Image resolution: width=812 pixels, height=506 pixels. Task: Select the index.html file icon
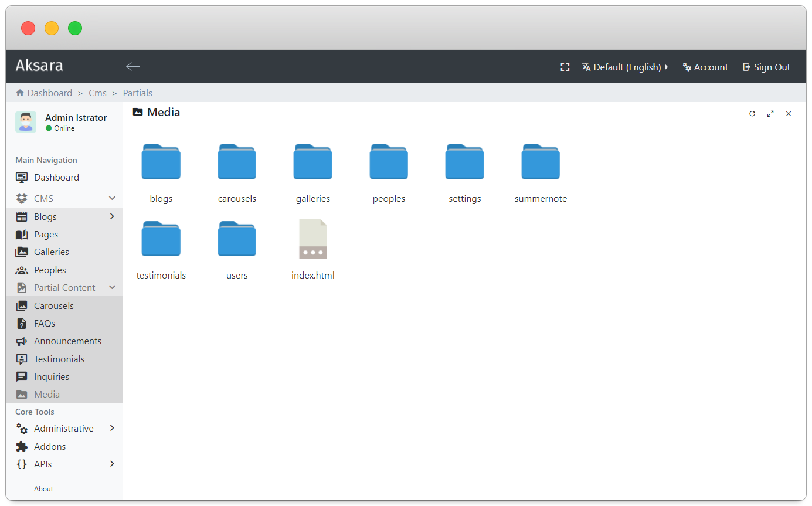(313, 239)
